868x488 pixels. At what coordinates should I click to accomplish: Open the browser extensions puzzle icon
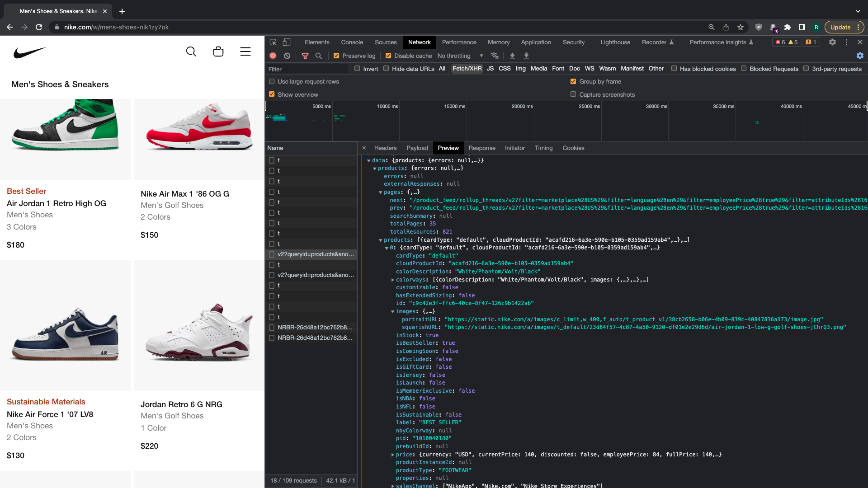pyautogui.click(x=788, y=27)
